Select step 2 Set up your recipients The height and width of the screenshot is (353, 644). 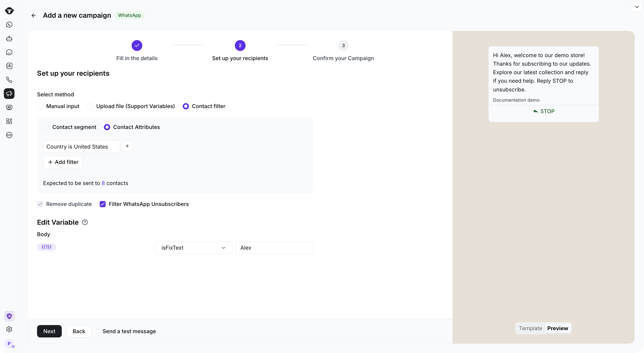point(240,51)
